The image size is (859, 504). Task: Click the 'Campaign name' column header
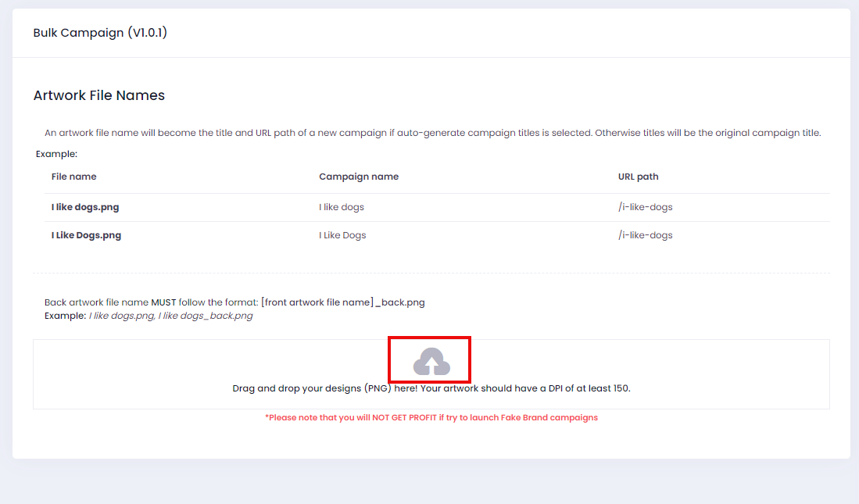click(359, 177)
